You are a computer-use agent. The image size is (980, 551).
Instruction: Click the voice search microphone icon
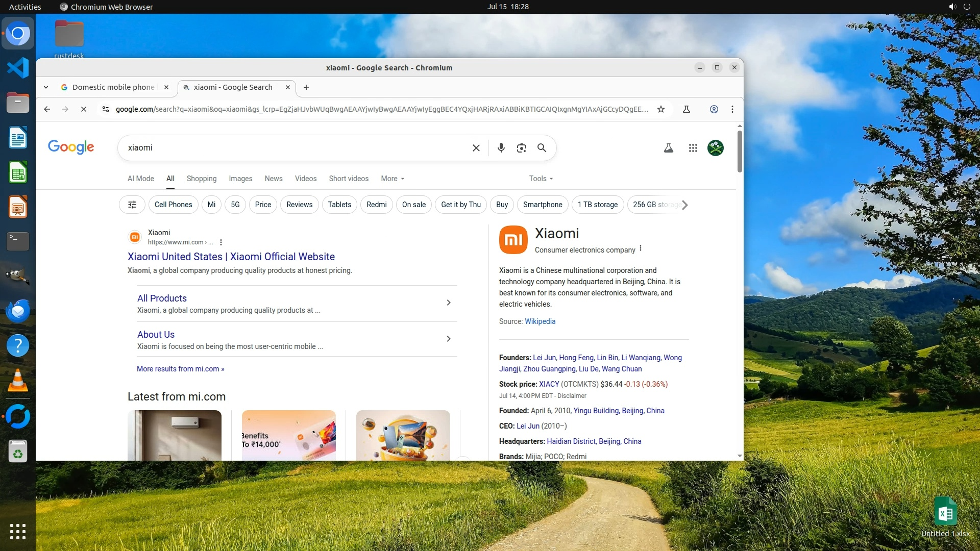(501, 148)
